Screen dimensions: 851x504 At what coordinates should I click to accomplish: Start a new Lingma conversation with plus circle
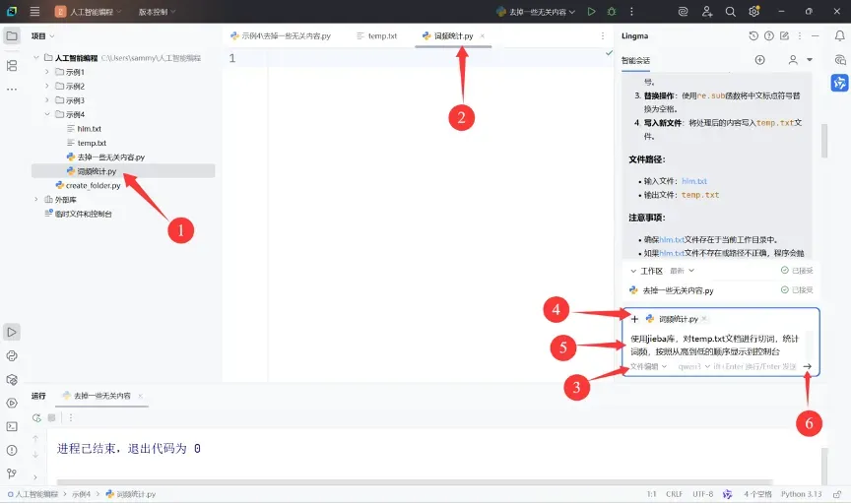coord(759,60)
